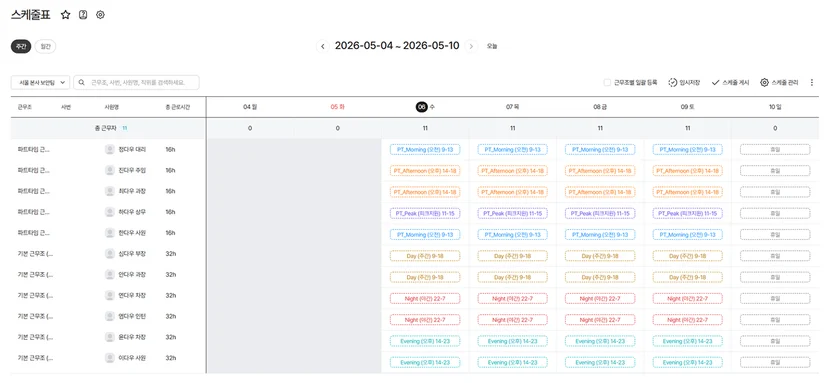The image size is (828, 383).
Task: Click 연다우 차장's profile avatar
Action: tap(110, 295)
